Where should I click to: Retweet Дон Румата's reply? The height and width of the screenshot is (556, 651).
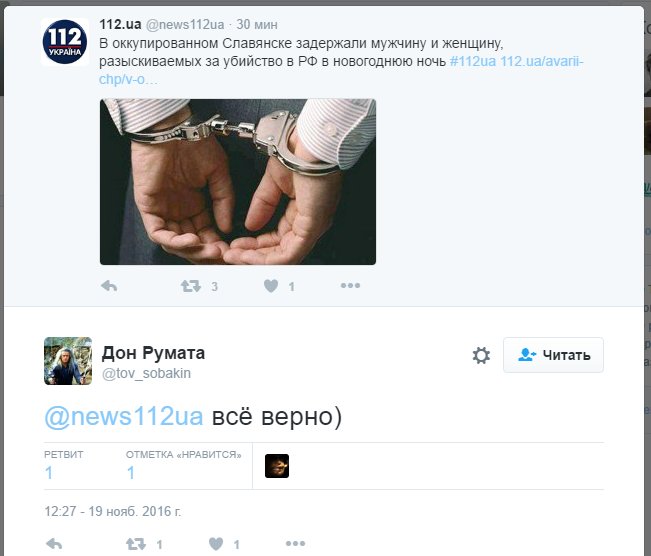(x=136, y=544)
